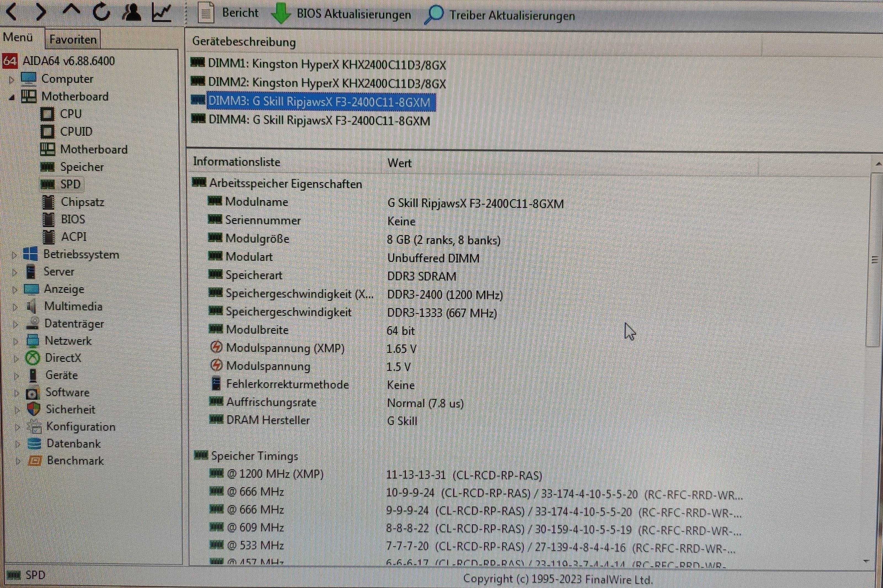Expand the Betriebssystem node

[14, 255]
